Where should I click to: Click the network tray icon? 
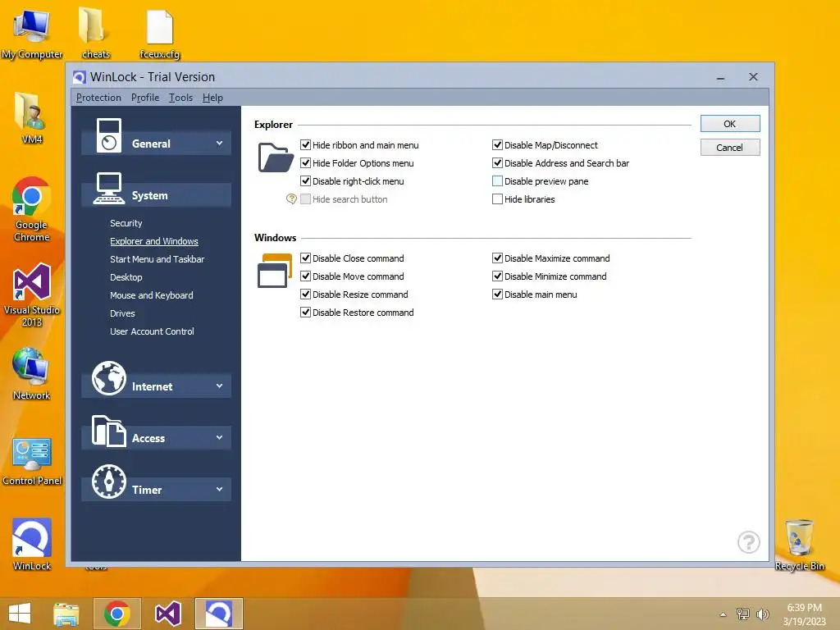(x=743, y=614)
